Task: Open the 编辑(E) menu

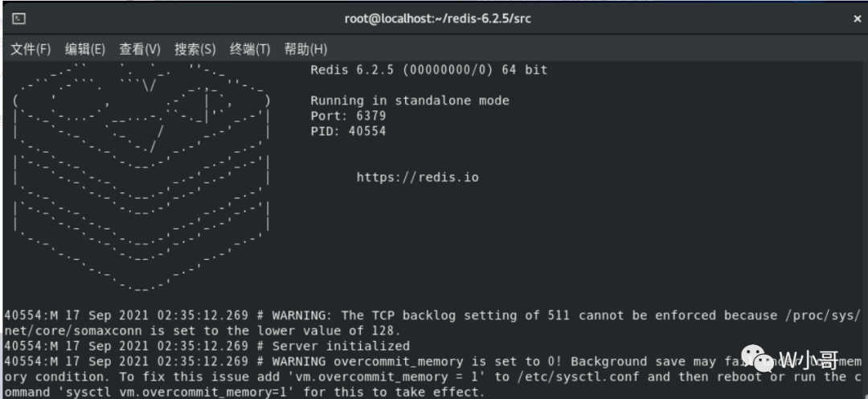Action: click(x=84, y=49)
